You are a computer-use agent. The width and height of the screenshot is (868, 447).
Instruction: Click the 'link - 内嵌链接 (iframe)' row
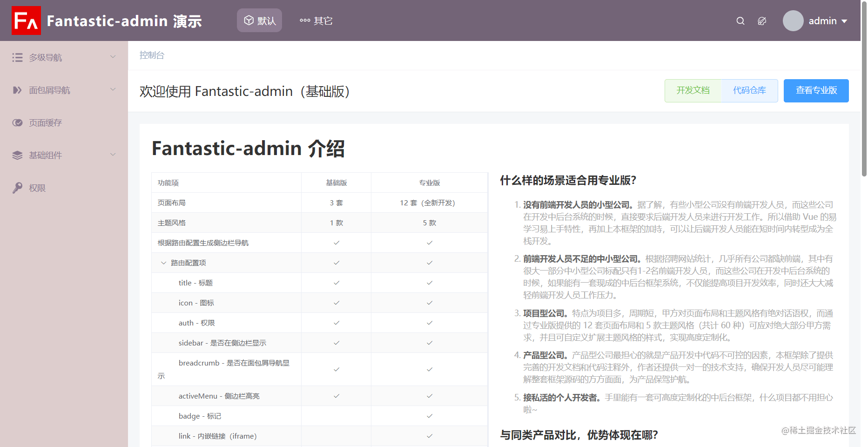click(320, 436)
